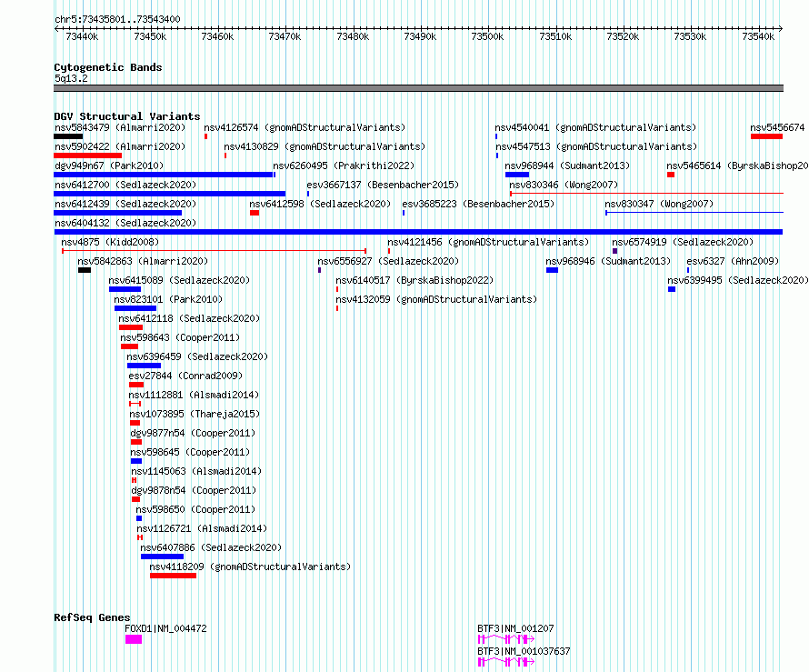Select the blue nsv968944 variant bar
The height and width of the screenshot is (672, 809).
[517, 175]
